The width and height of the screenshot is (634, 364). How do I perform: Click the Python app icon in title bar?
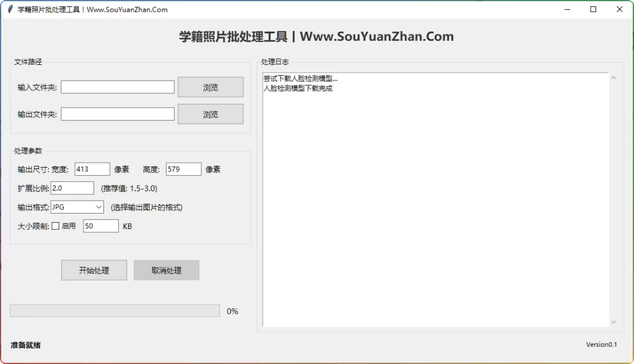tap(11, 9)
